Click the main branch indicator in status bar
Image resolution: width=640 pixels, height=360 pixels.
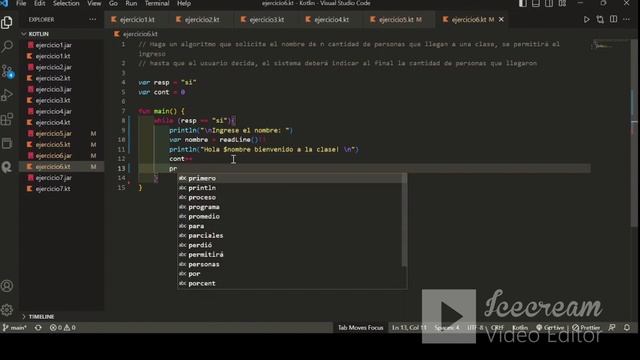coord(15,327)
